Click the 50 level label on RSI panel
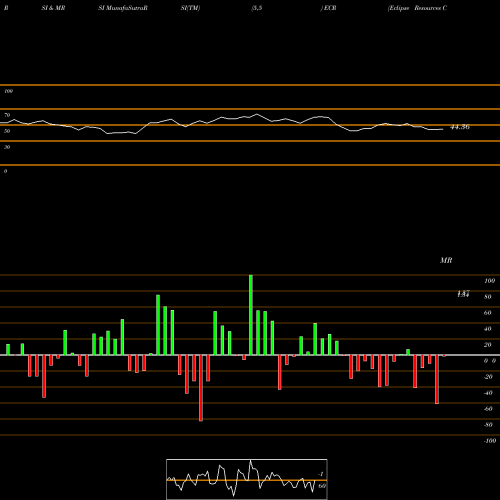Viewport: 500px width, 500px height. pyautogui.click(x=7, y=131)
